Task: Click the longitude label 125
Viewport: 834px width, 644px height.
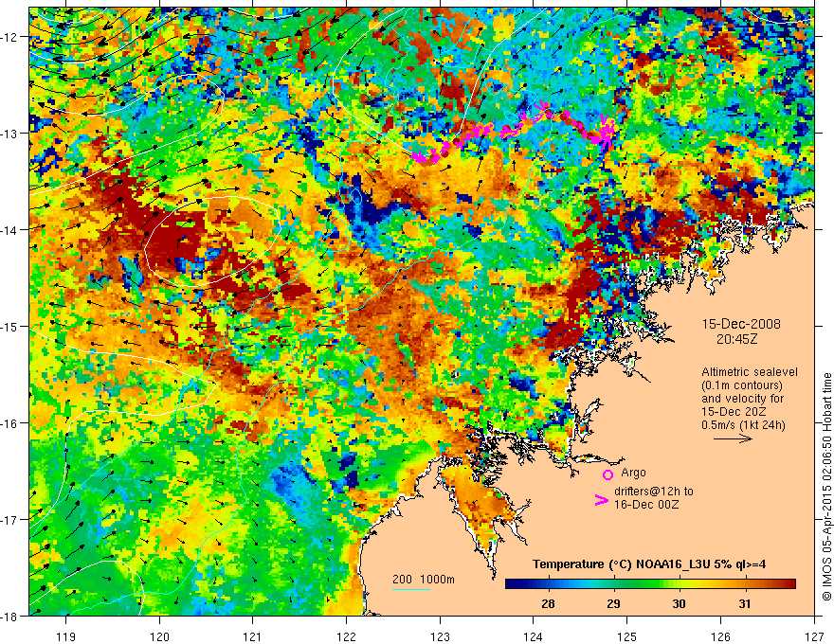Action: click(627, 636)
